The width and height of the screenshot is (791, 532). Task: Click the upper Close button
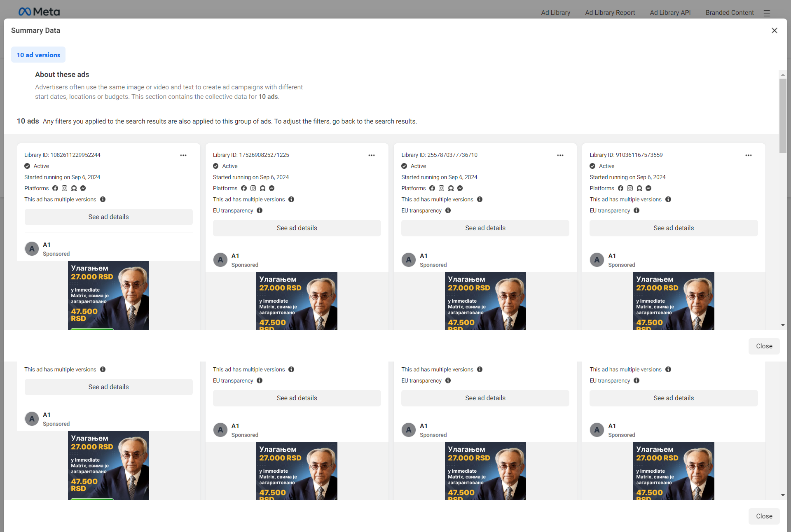[764, 346]
